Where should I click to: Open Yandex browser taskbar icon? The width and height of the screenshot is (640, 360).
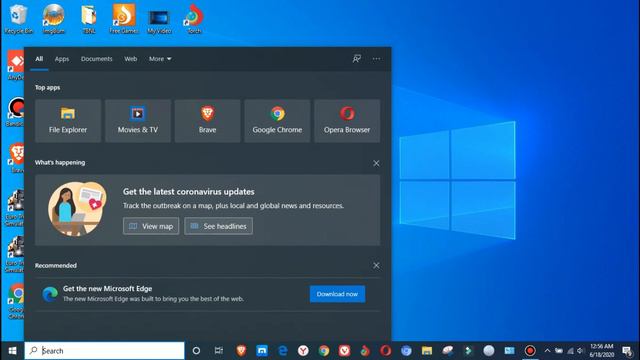(303, 351)
